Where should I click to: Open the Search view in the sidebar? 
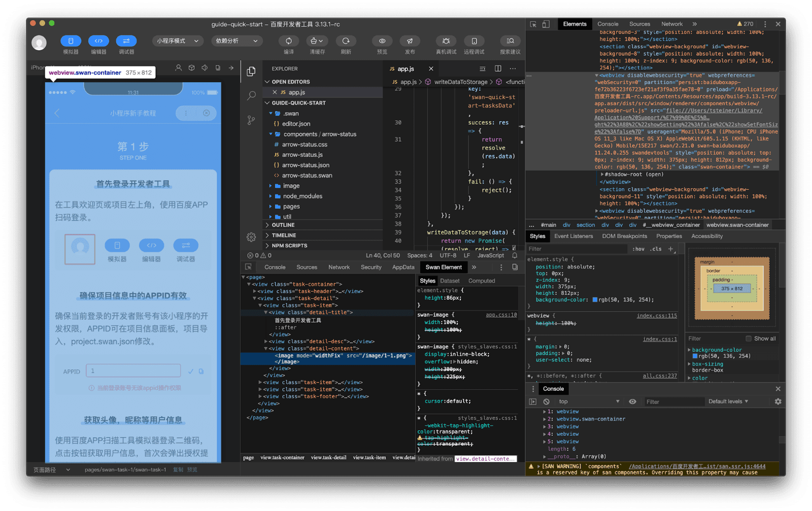pos(251,95)
